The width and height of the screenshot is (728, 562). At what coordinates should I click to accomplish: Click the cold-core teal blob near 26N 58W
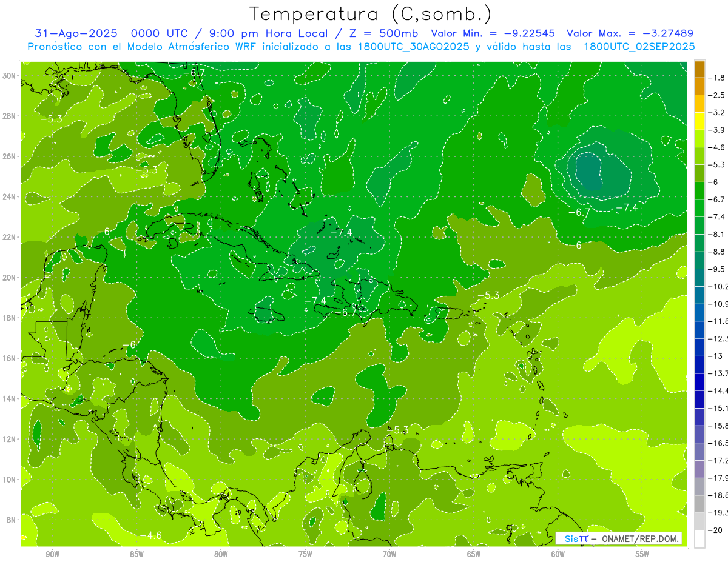point(587,171)
